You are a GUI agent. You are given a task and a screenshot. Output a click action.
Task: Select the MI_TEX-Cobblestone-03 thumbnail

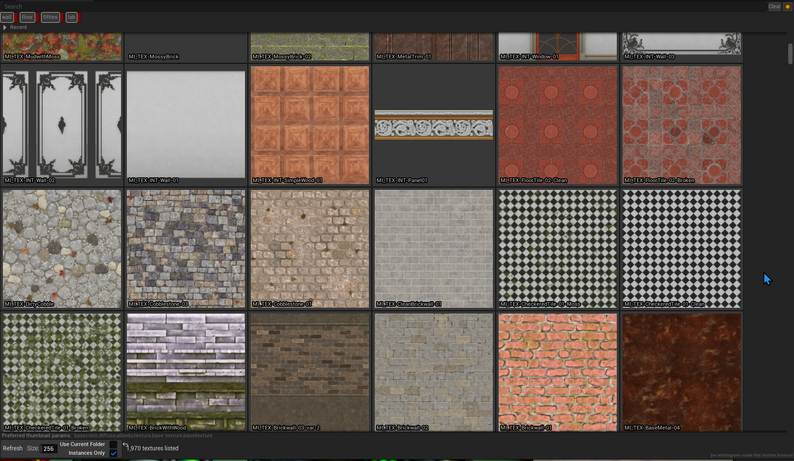click(186, 249)
